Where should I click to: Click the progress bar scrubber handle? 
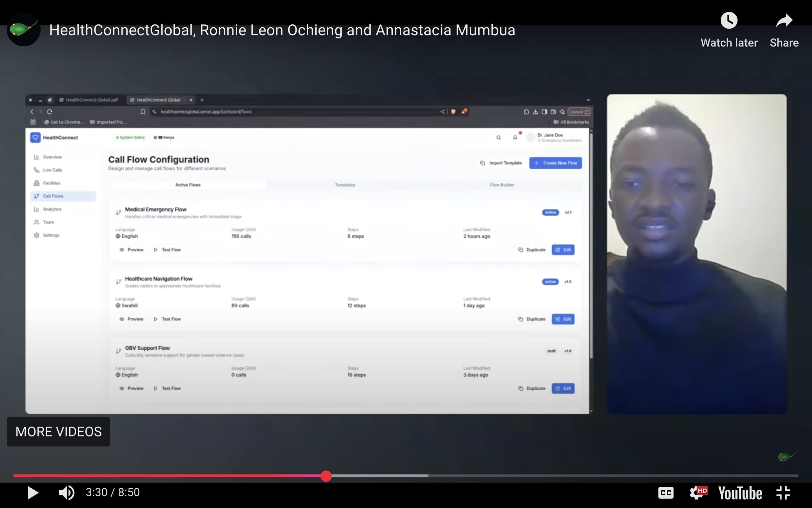click(x=326, y=476)
